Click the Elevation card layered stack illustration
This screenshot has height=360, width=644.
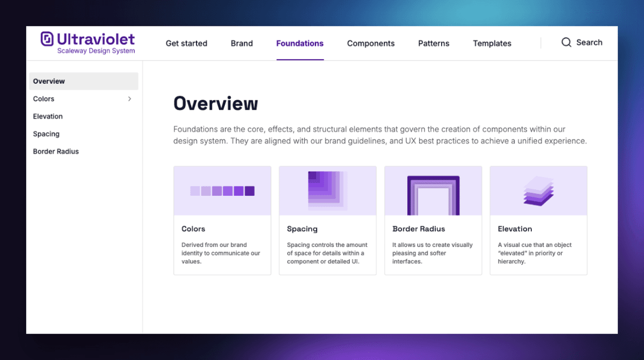[x=538, y=190]
